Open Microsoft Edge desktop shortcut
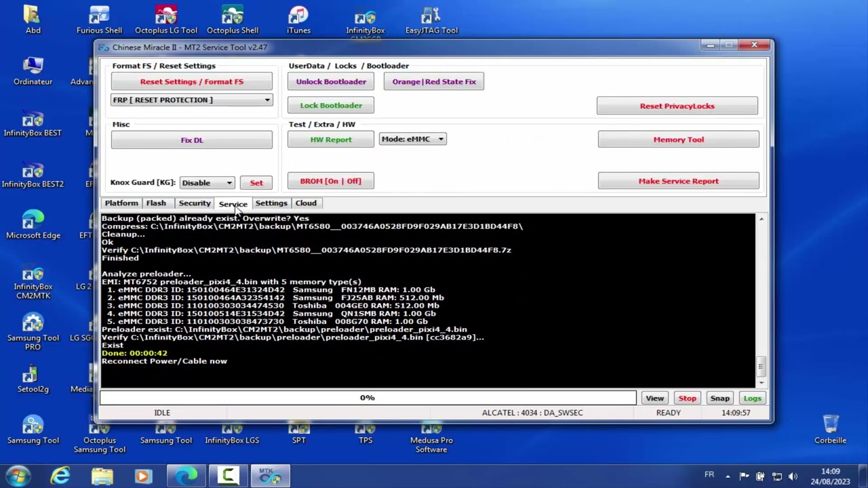 [x=33, y=226]
